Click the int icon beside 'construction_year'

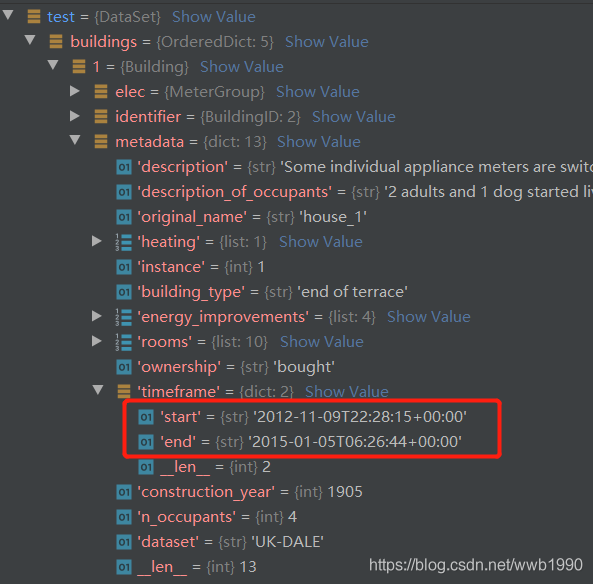tap(124, 492)
